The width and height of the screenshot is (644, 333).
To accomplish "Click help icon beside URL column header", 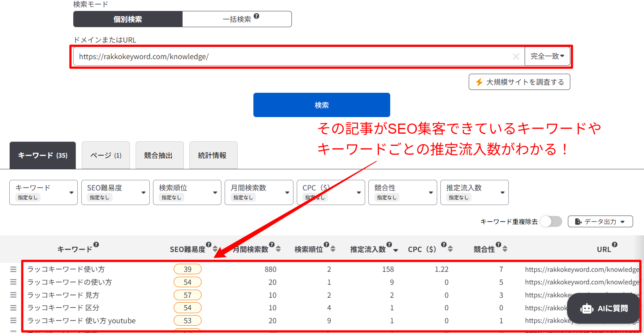I will [614, 245].
